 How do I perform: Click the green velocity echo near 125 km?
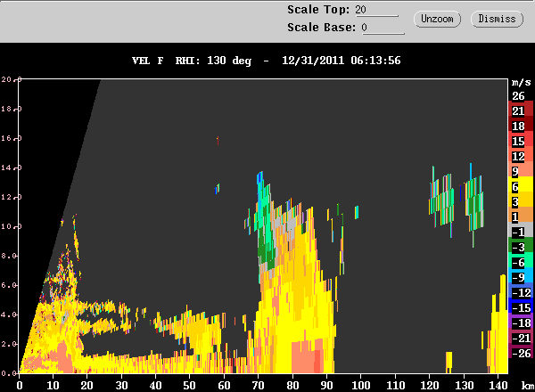(x=442, y=201)
